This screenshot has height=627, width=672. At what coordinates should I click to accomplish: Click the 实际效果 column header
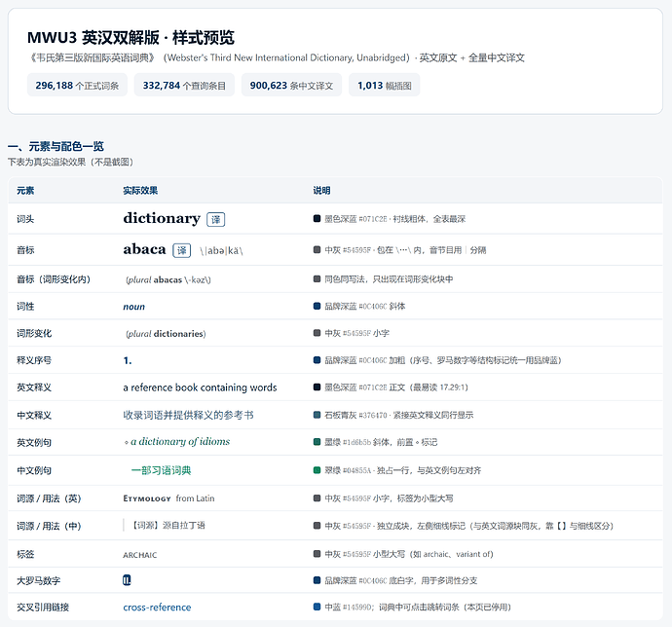point(140,191)
